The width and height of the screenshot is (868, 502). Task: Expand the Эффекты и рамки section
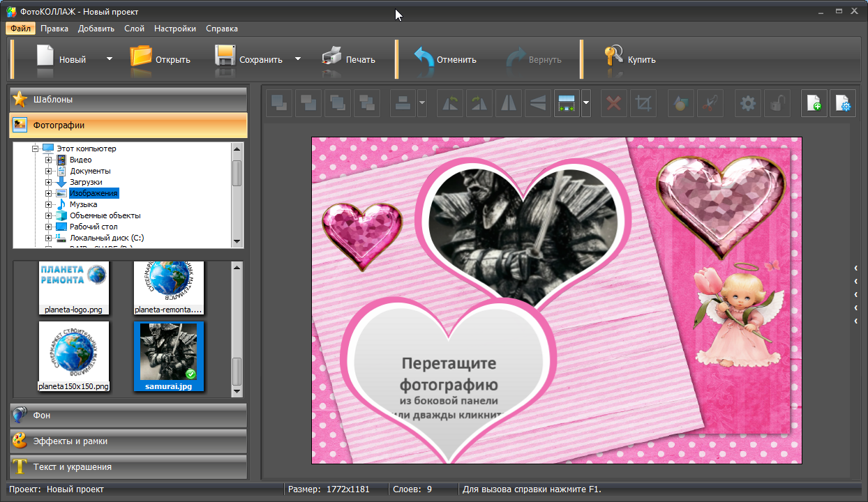pos(128,441)
